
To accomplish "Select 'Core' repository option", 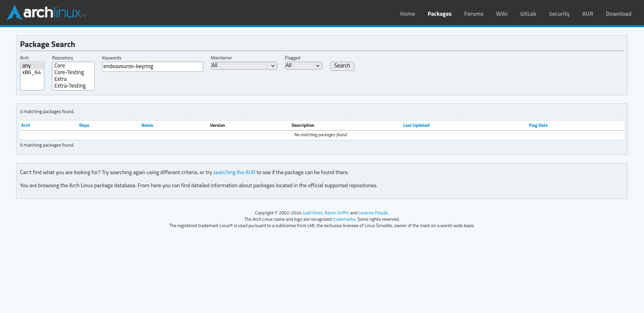I will click(x=73, y=66).
